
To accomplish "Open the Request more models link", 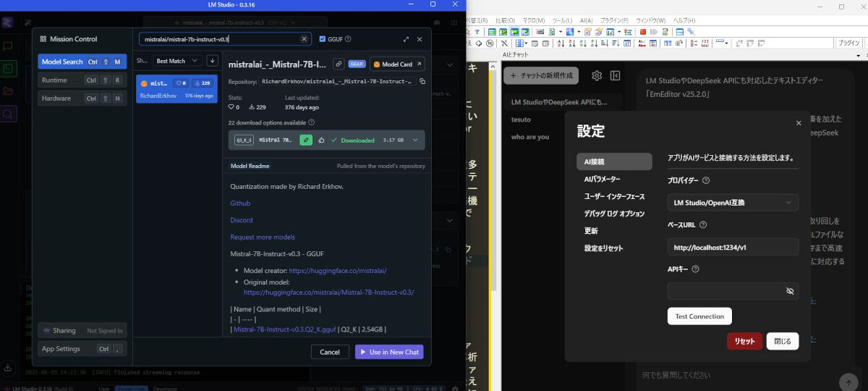I will click(x=263, y=237).
